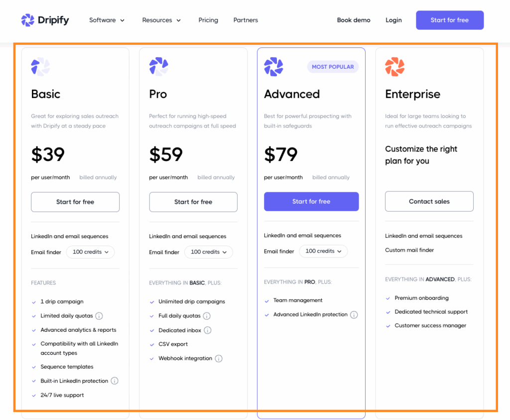The height and width of the screenshot is (420, 510).
Task: Click the Advanced plan pinwheel icon
Action: 274,66
